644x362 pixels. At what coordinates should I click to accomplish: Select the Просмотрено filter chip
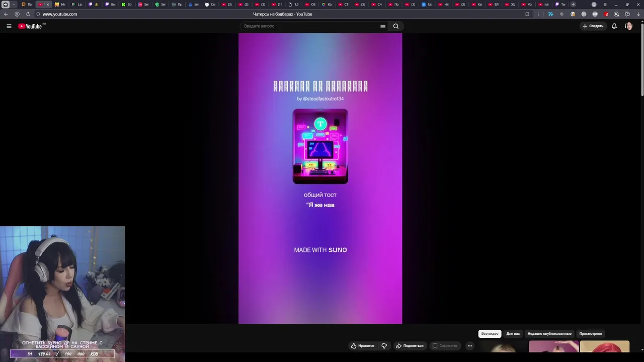pyautogui.click(x=591, y=334)
